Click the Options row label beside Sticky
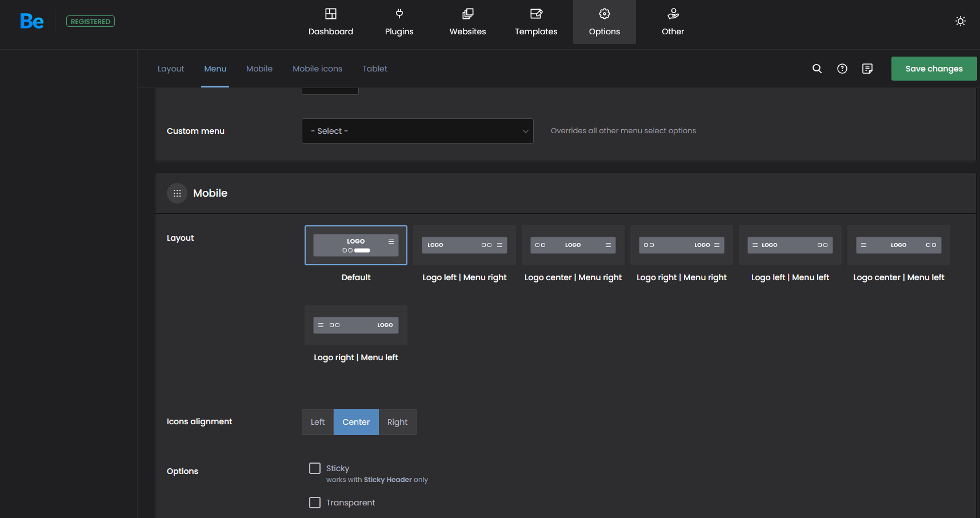This screenshot has height=518, width=980. [x=182, y=471]
